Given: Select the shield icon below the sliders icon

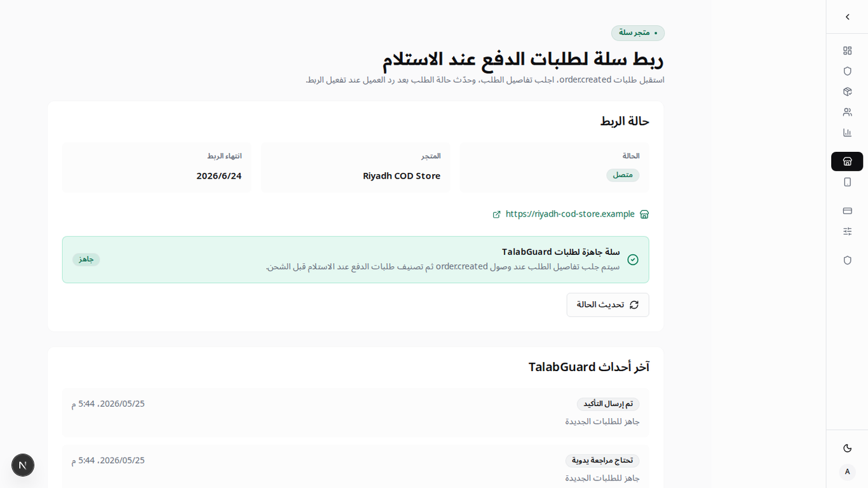Looking at the screenshot, I should (847, 260).
